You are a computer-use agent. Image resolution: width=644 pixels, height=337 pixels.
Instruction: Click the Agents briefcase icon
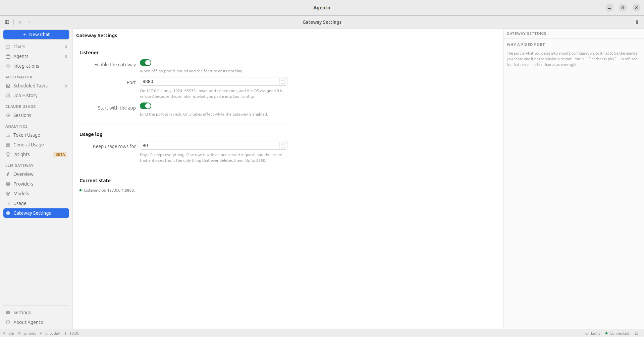pyautogui.click(x=8, y=57)
